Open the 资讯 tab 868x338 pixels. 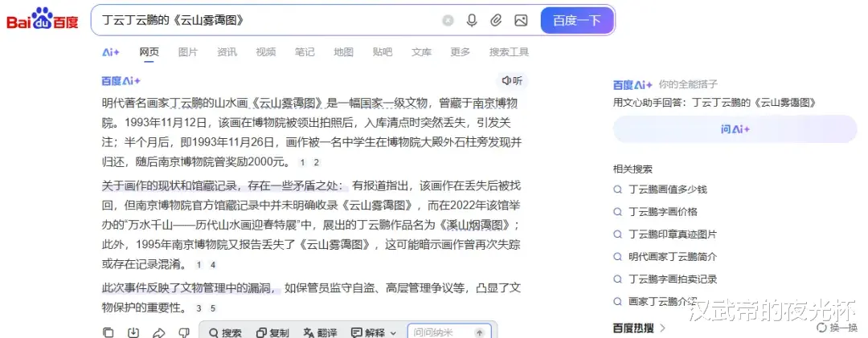click(x=227, y=52)
